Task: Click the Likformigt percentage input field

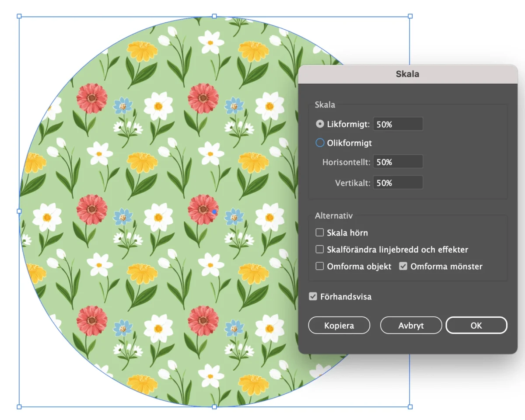Action: click(397, 124)
